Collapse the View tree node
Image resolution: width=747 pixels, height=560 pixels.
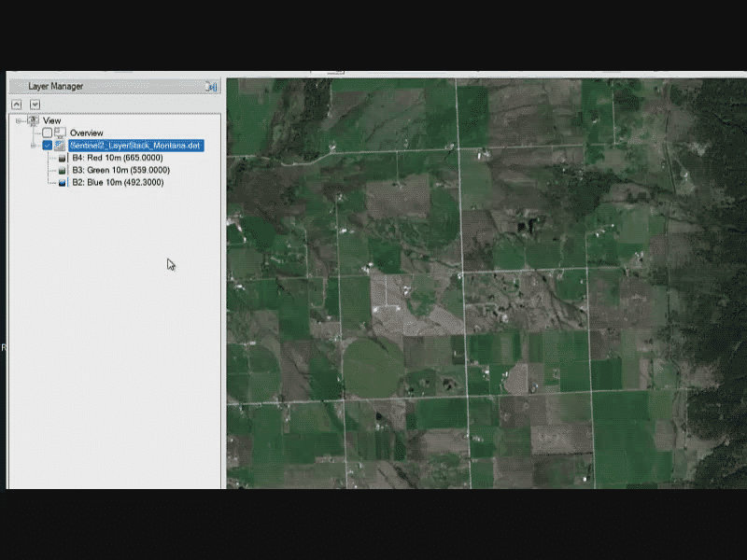[19, 120]
